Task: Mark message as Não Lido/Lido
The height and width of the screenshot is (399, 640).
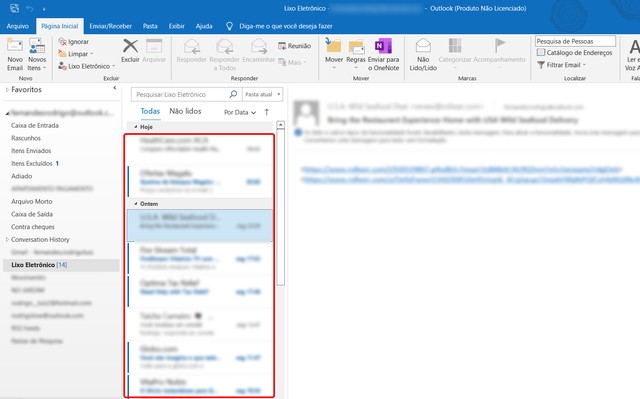Action: coord(423,55)
